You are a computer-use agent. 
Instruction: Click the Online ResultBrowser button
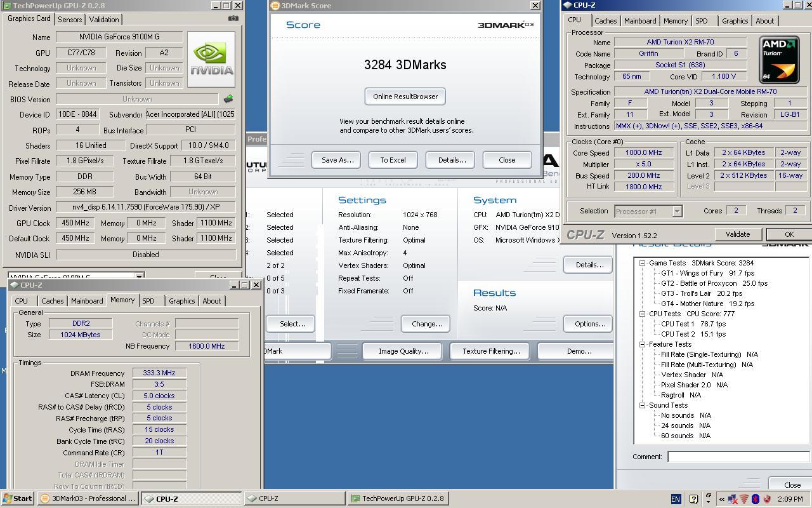[x=405, y=97]
